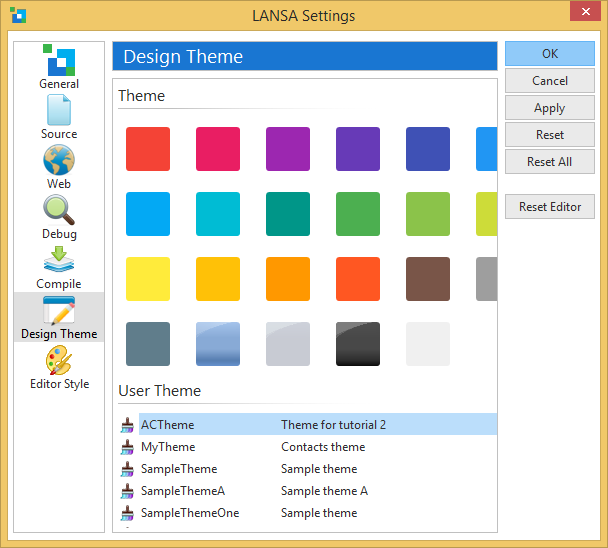Choose the light blue theme swatch
608x548 pixels.
click(148, 214)
